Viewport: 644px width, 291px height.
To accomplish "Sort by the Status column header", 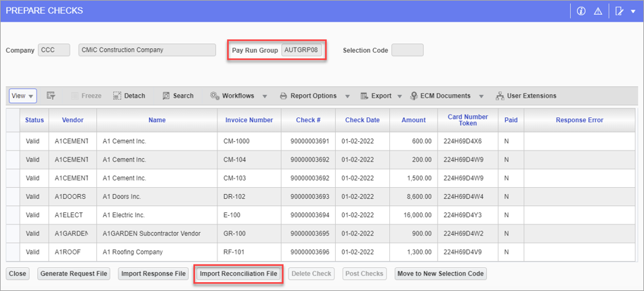I will [35, 120].
